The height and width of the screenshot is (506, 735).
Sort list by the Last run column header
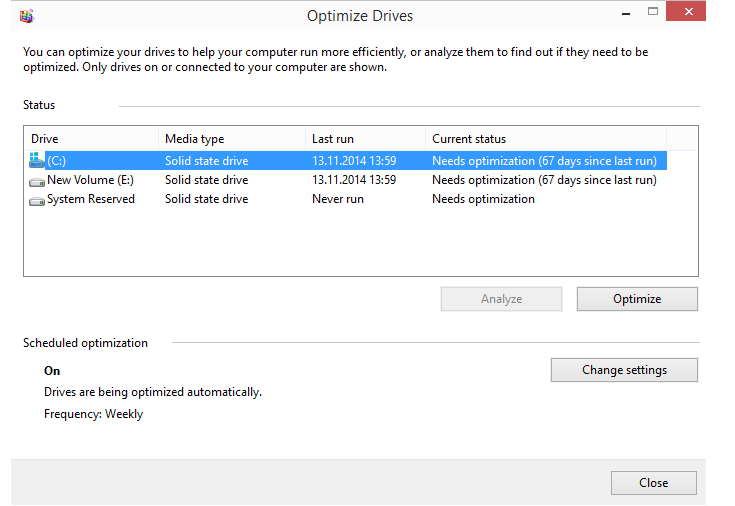(x=366, y=139)
